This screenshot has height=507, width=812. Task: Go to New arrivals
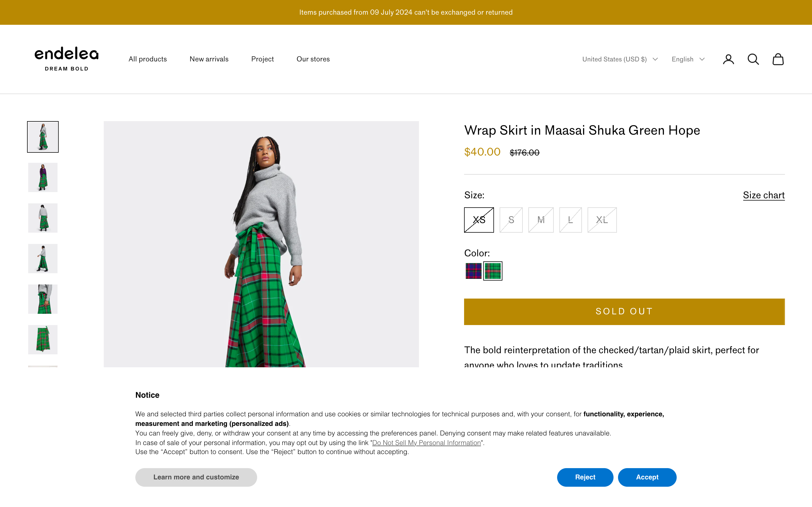click(x=209, y=59)
